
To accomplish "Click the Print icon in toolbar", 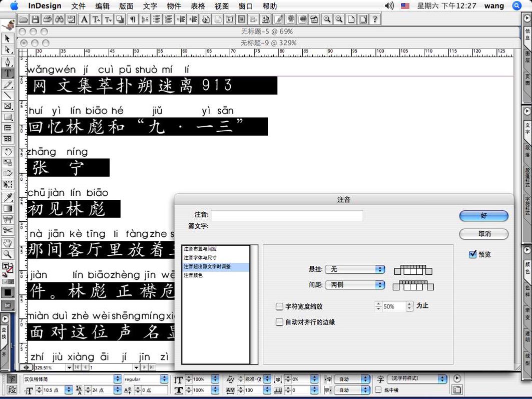I will [47, 20].
